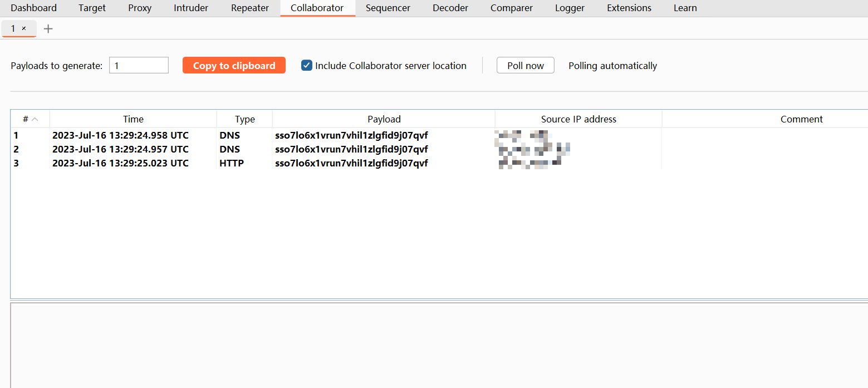Click the Payloads to generate label

[57, 66]
